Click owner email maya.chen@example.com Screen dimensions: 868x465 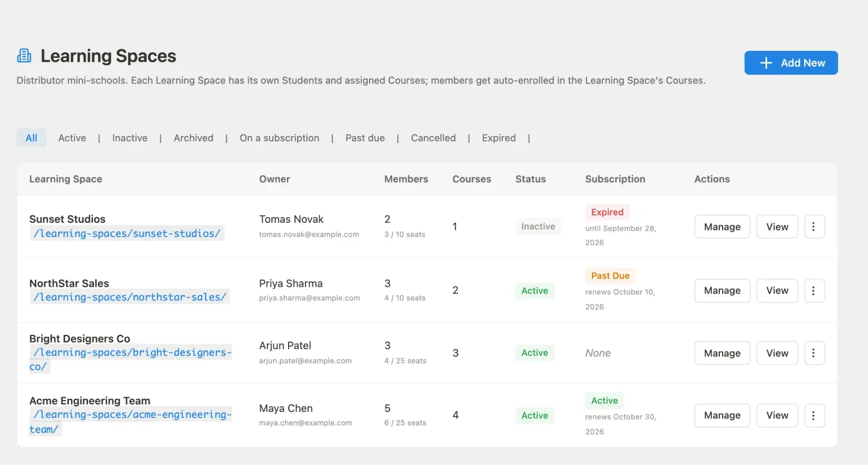point(305,423)
